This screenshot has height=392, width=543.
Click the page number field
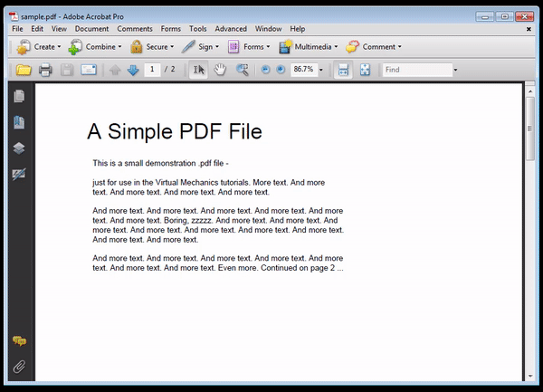(152, 70)
